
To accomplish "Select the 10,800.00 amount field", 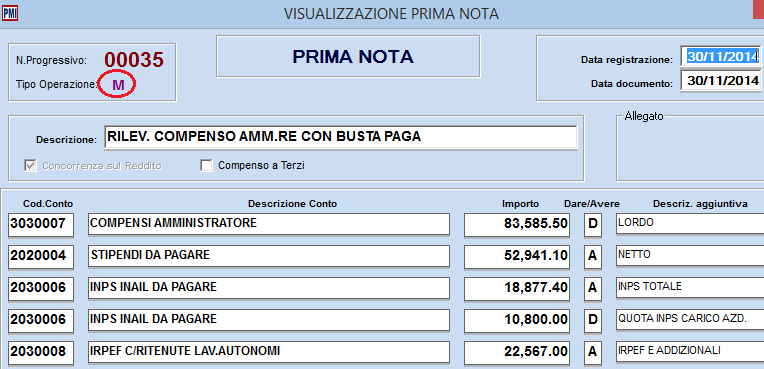I will click(x=517, y=320).
